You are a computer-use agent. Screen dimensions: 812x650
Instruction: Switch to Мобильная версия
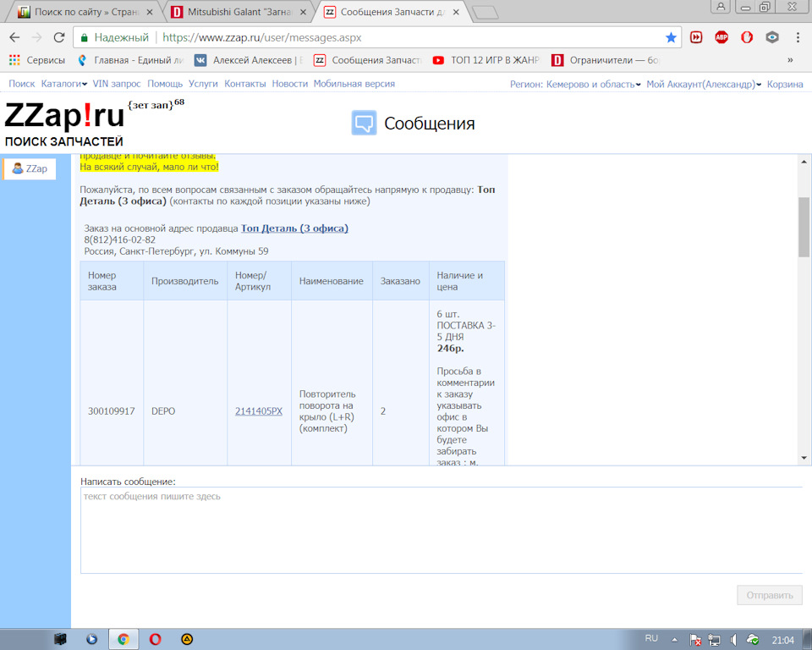(x=354, y=84)
